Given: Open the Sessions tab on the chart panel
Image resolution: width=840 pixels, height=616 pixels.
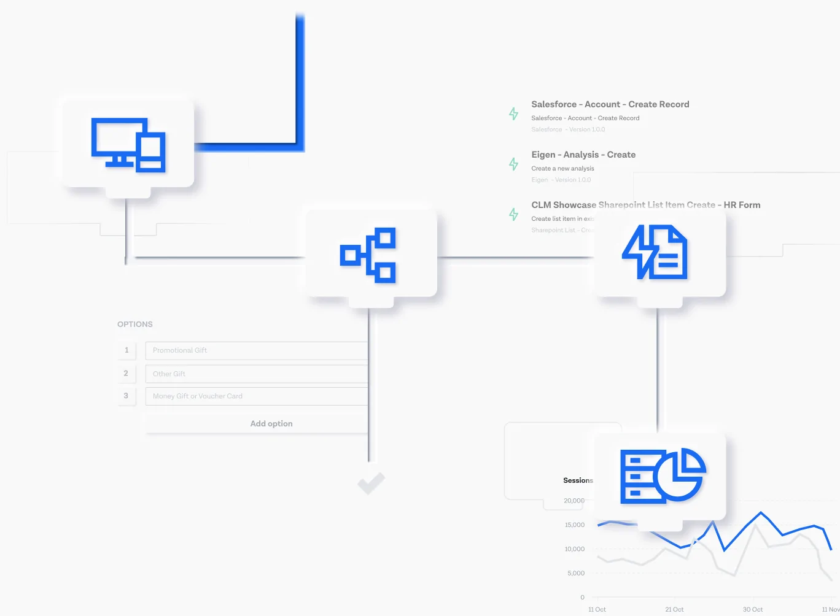Looking at the screenshot, I should (578, 480).
